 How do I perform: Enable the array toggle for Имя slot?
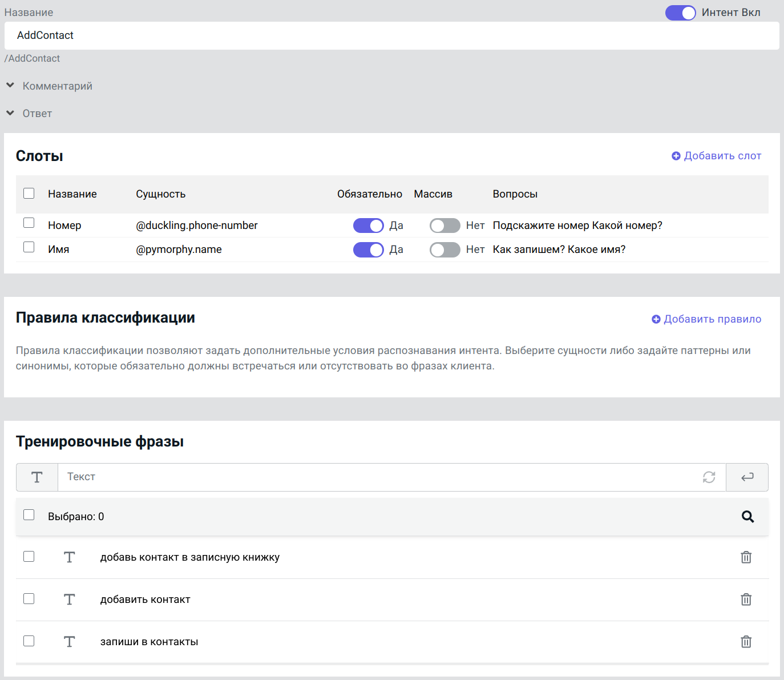coord(444,250)
